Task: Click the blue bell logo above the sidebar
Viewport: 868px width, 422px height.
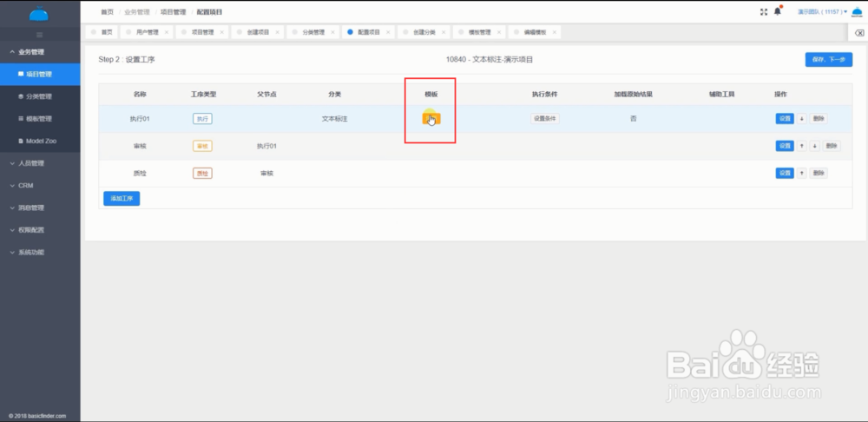Action: (x=39, y=13)
